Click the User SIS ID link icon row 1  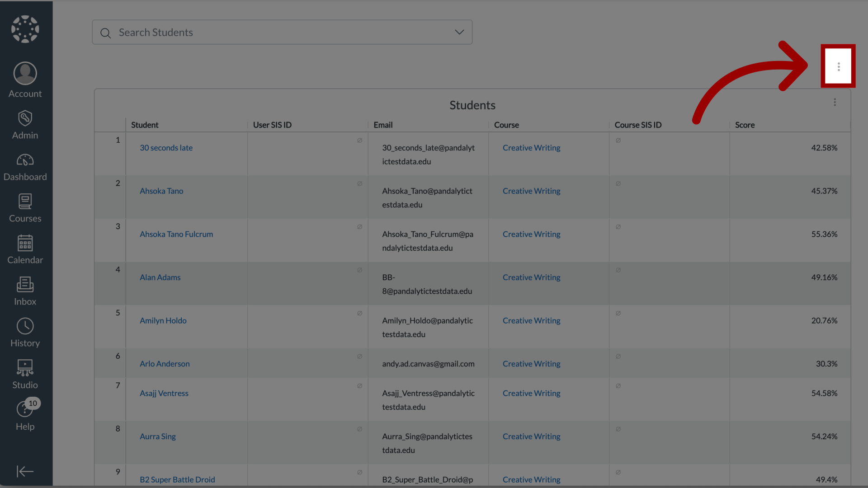(x=359, y=141)
